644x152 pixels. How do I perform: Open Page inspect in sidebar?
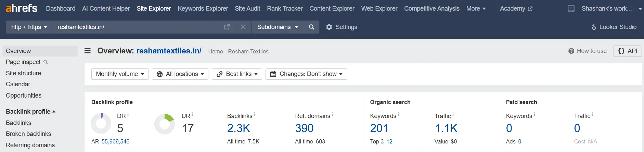pos(23,62)
